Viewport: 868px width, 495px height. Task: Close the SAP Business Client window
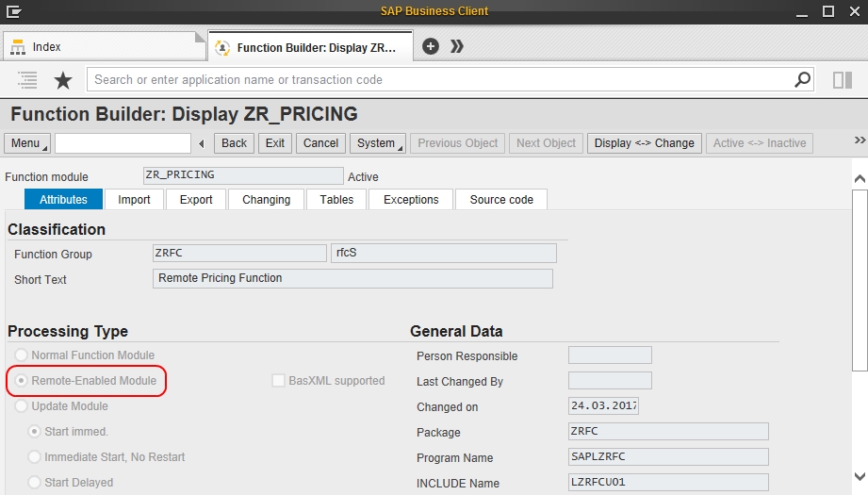(855, 11)
